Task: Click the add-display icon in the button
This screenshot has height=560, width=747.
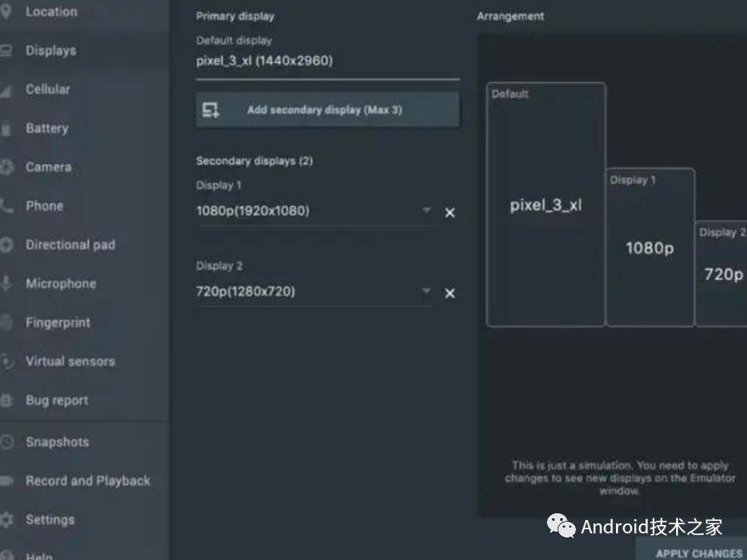Action: click(x=211, y=110)
